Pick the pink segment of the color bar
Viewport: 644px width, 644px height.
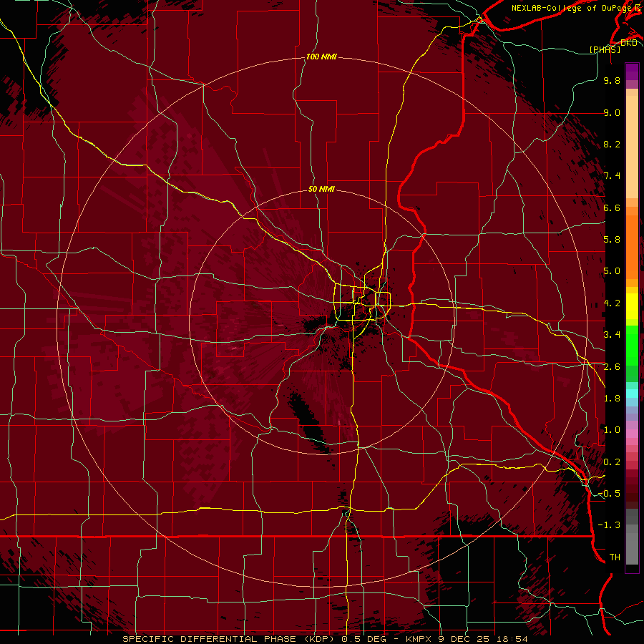click(632, 434)
